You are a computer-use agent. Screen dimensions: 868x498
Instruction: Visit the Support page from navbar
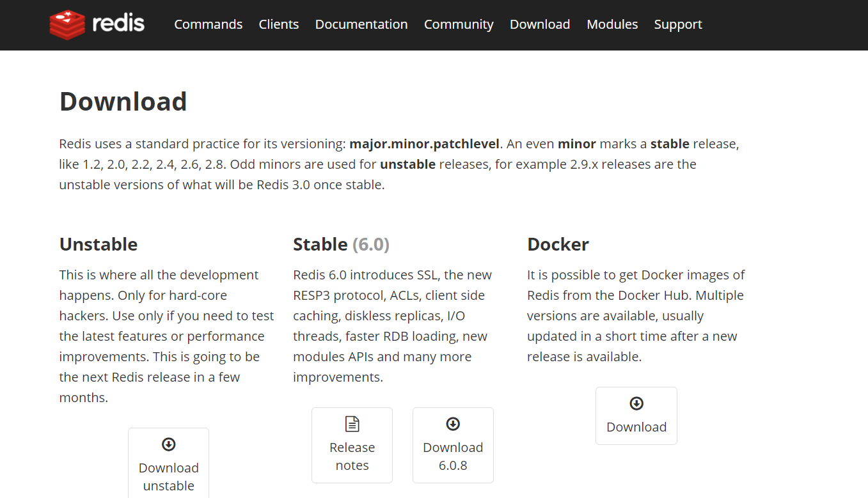click(678, 24)
